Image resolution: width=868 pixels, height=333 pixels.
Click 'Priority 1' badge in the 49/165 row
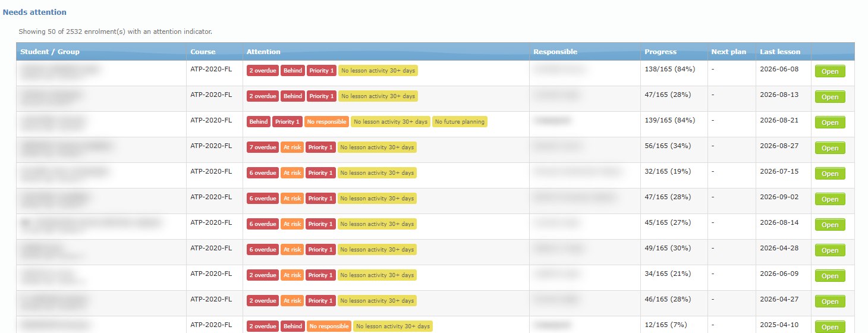[x=321, y=249]
